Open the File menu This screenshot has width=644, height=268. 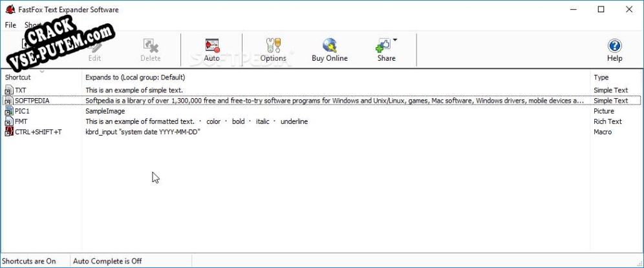point(10,25)
